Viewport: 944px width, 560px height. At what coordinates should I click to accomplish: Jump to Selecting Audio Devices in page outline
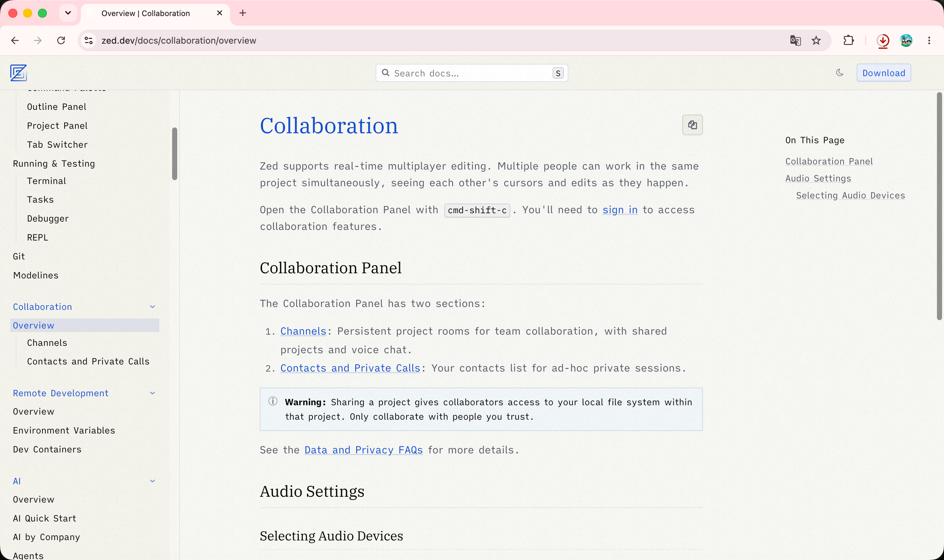point(851,196)
